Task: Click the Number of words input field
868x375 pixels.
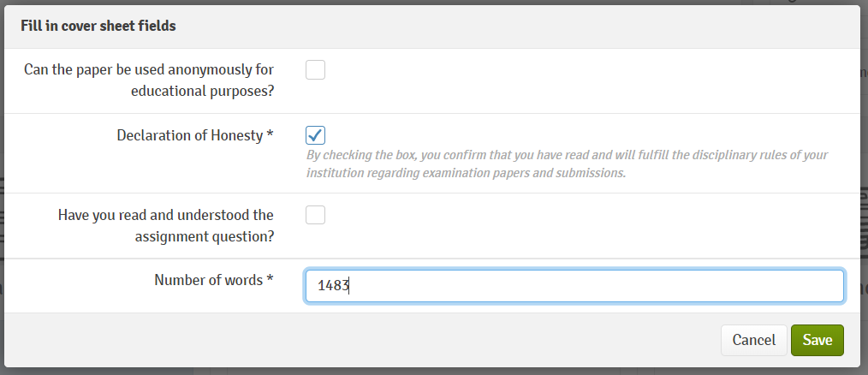Action: (574, 286)
